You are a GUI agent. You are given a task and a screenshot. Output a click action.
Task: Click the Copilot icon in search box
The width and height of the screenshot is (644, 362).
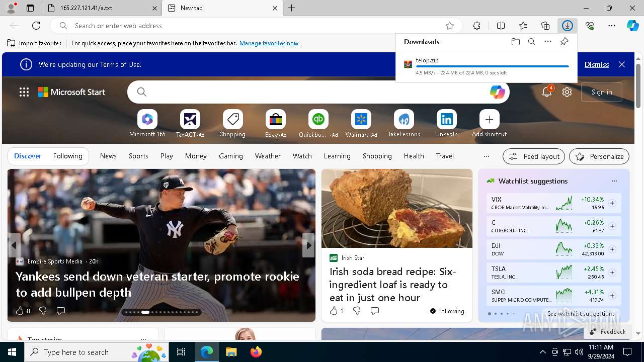[497, 92]
